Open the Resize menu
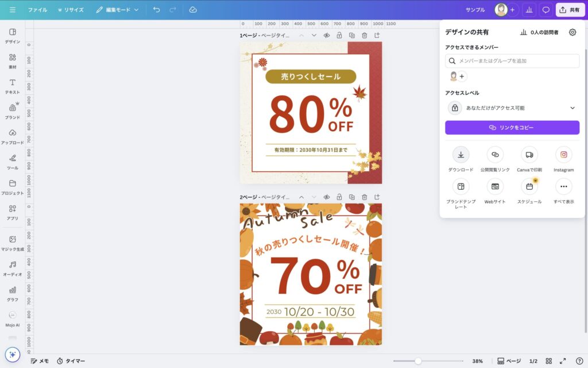The width and height of the screenshot is (588, 368). [71, 10]
